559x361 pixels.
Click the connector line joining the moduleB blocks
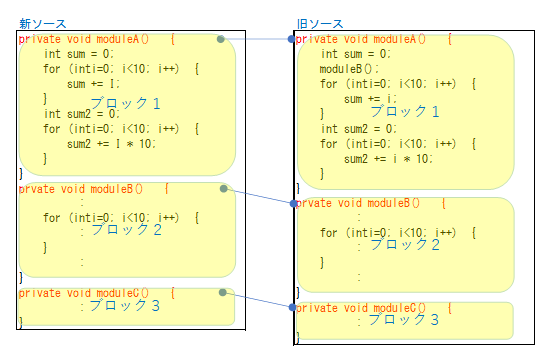[258, 196]
